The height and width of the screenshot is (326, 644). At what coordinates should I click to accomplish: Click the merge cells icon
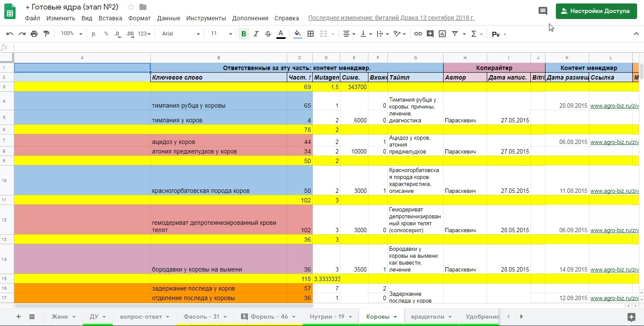pyautogui.click(x=323, y=34)
